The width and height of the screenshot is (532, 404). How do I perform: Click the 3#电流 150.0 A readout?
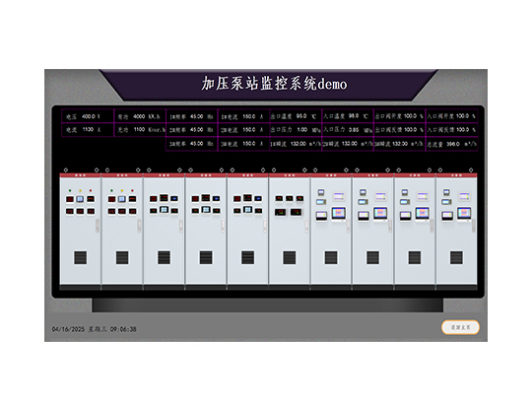pos(243,144)
